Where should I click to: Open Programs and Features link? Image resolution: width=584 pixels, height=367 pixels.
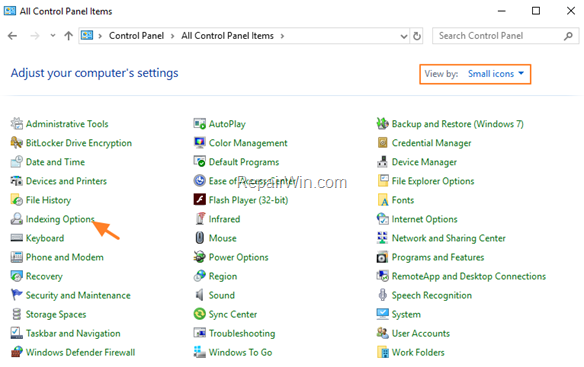(x=438, y=257)
